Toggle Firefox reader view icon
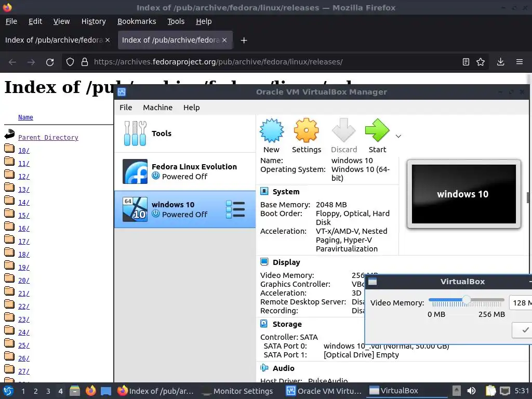 [x=466, y=62]
